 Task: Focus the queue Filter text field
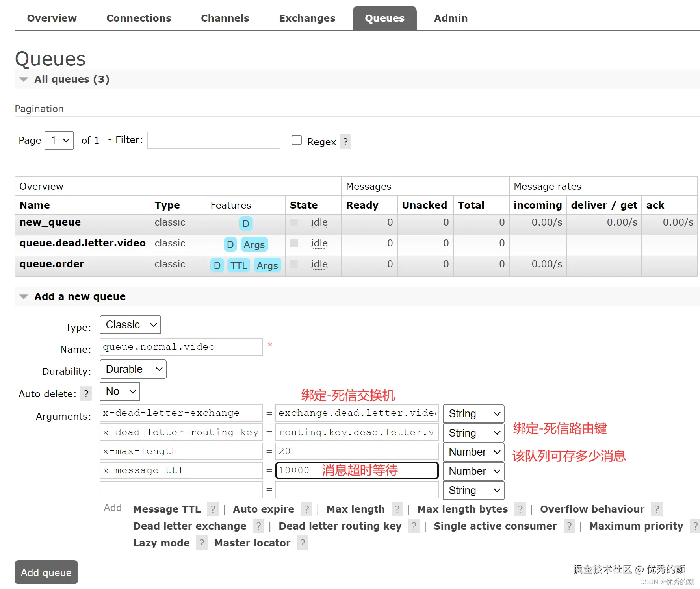click(x=214, y=140)
